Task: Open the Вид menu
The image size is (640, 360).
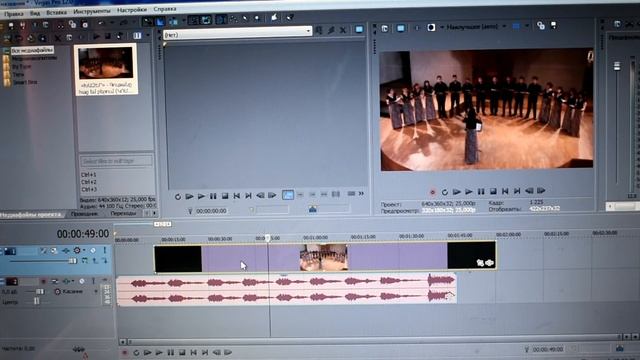Action: point(35,13)
